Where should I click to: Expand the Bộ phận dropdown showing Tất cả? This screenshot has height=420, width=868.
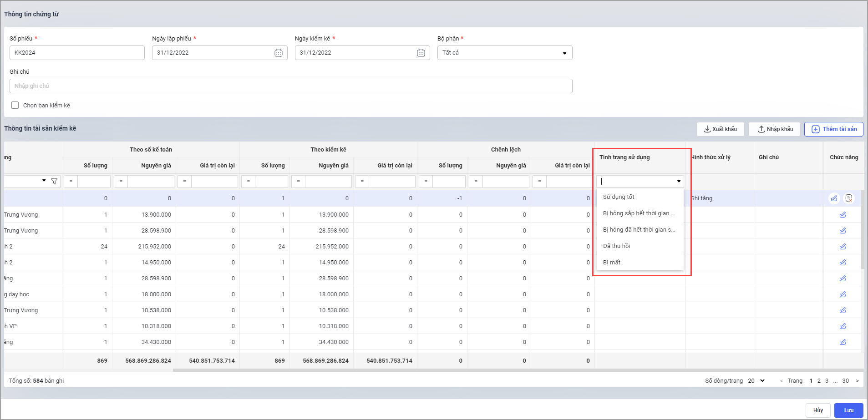(x=564, y=53)
